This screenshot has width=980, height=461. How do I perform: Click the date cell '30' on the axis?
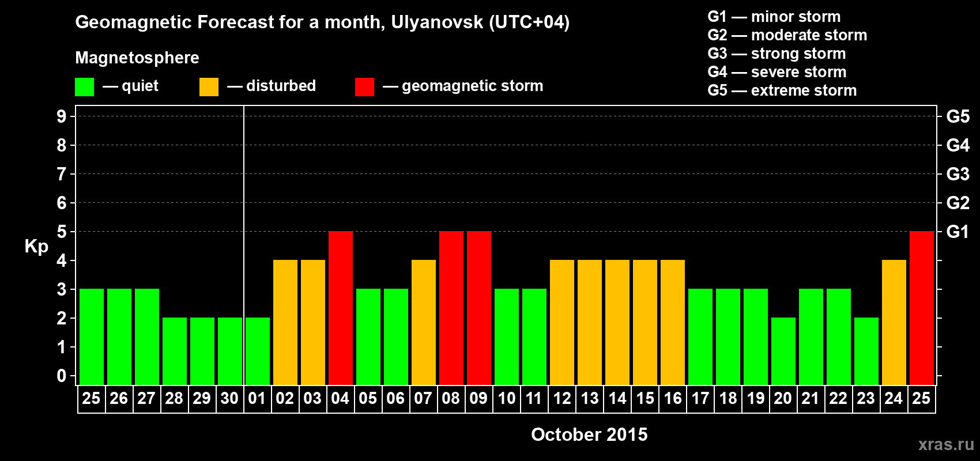click(x=229, y=399)
